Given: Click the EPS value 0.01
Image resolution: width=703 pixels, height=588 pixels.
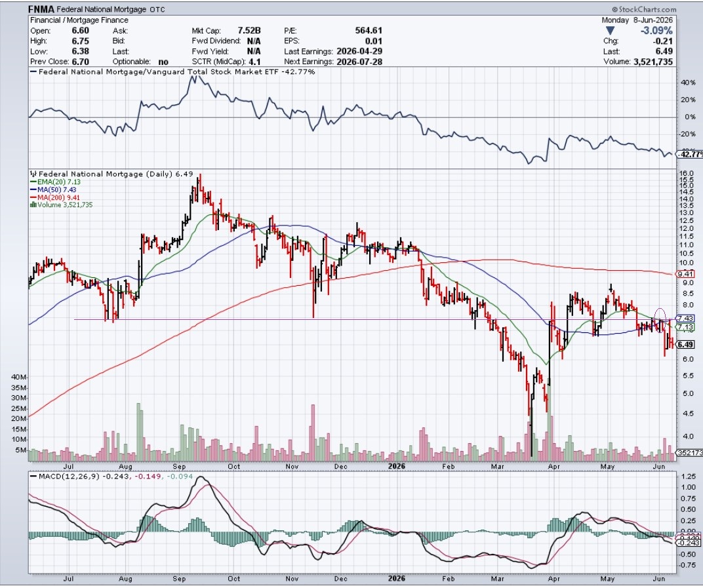Looking at the screenshot, I should (x=374, y=41).
